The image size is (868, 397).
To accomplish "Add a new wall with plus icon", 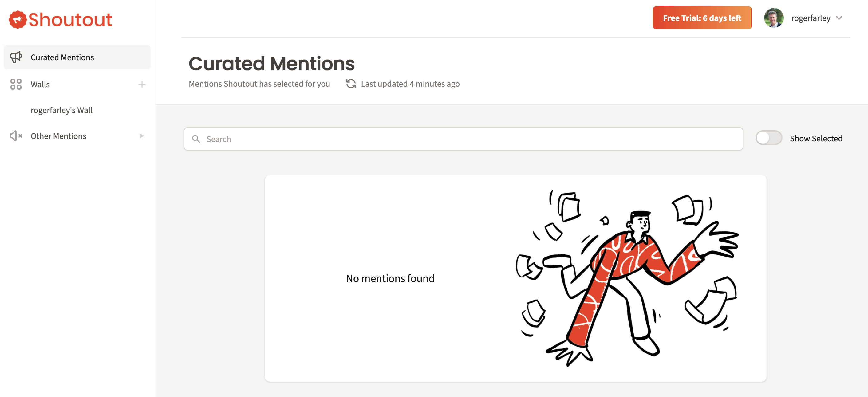I will tap(142, 84).
